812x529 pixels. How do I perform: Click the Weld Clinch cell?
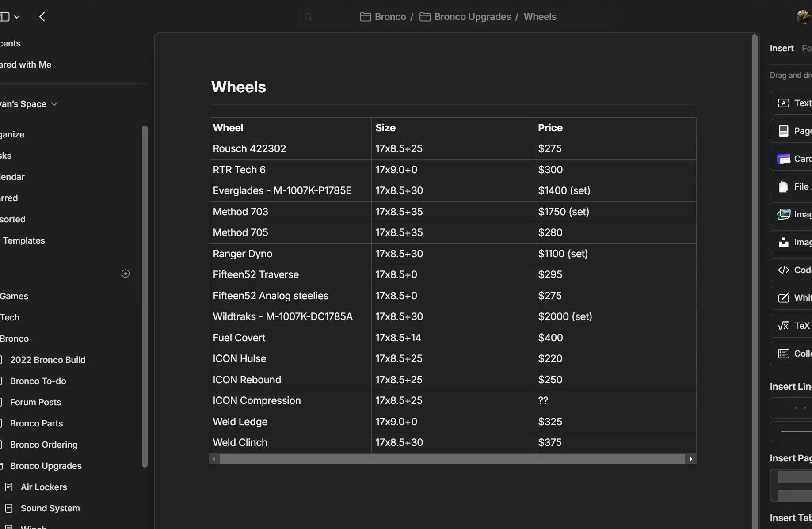pyautogui.click(x=290, y=442)
